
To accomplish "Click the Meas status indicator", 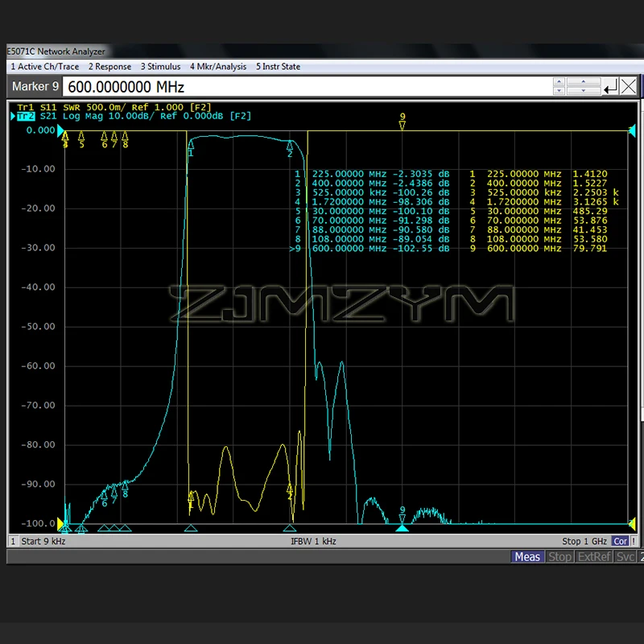I will click(x=527, y=557).
